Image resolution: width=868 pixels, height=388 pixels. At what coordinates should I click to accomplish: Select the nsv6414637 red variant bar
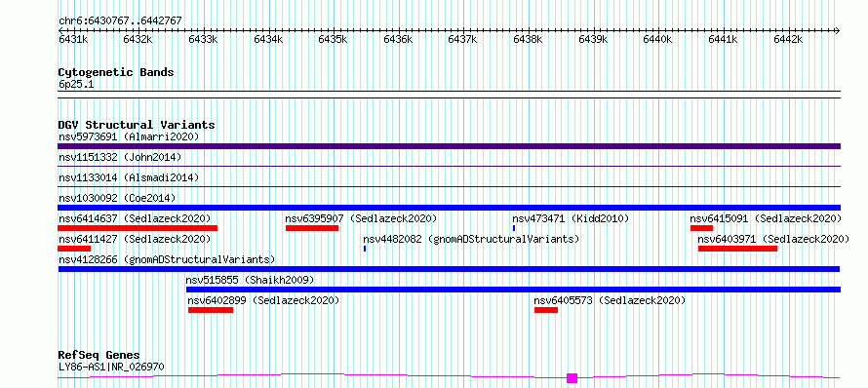click(x=138, y=228)
